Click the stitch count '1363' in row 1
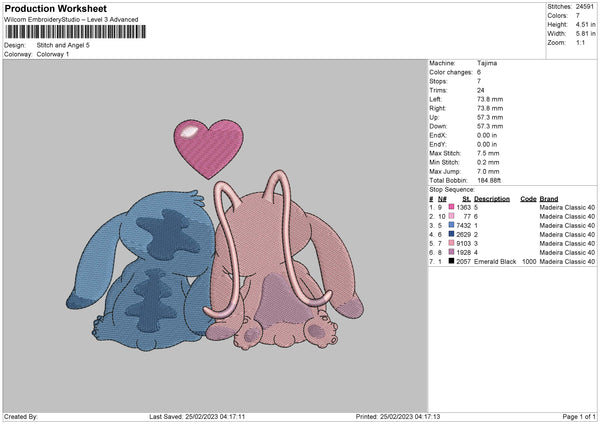The image size is (600, 424). coord(463,207)
